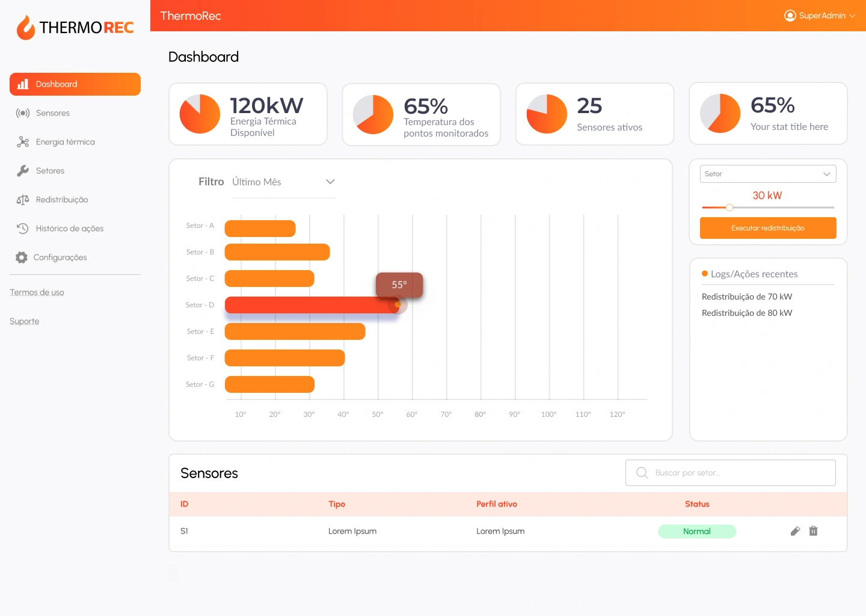Viewport: 866px width, 616px height.
Task: Go to Energia térmica in sidebar
Action: click(65, 142)
